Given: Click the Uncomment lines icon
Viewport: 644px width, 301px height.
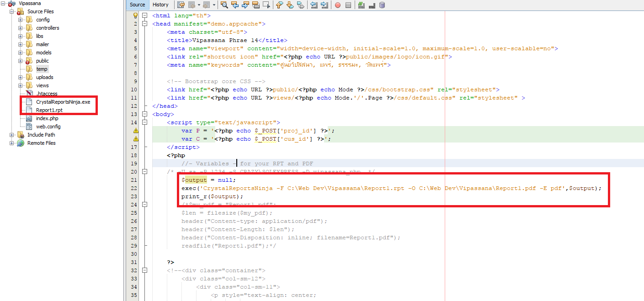Looking at the screenshot, I should tap(372, 5).
